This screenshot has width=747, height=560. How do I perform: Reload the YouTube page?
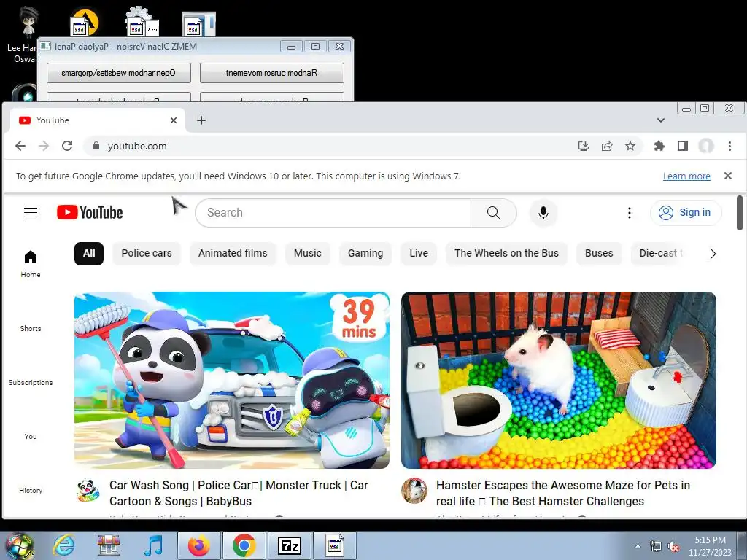(67, 146)
